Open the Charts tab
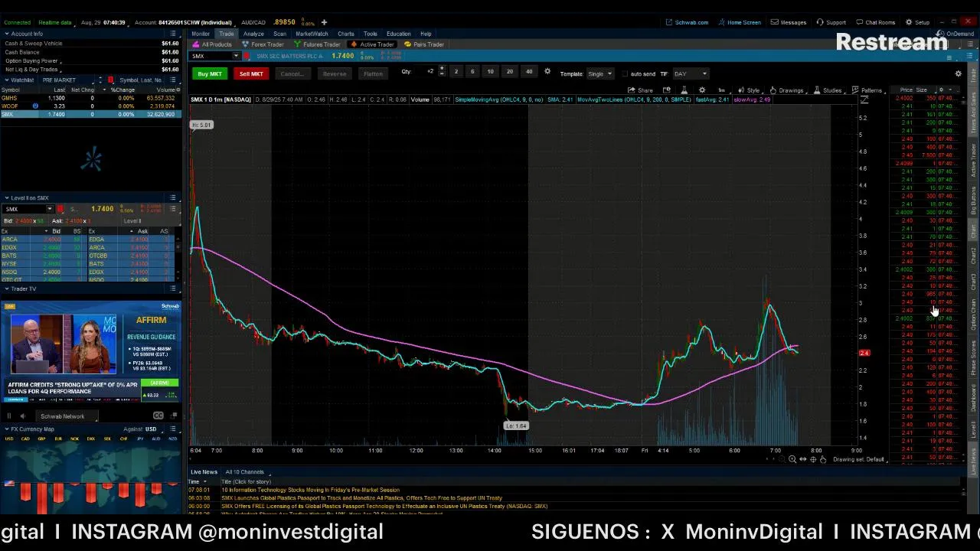Viewport: 980px width, 551px height. point(346,34)
